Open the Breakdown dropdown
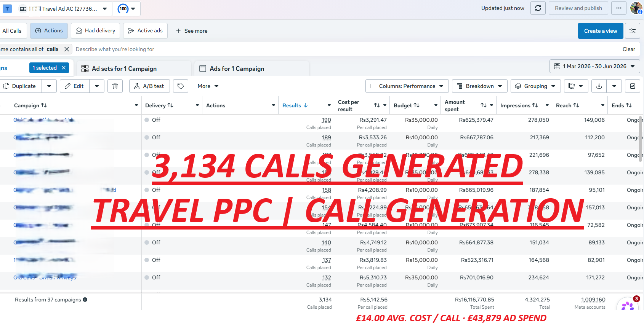Image resolution: width=644 pixels, height=330 pixels. 480,86
